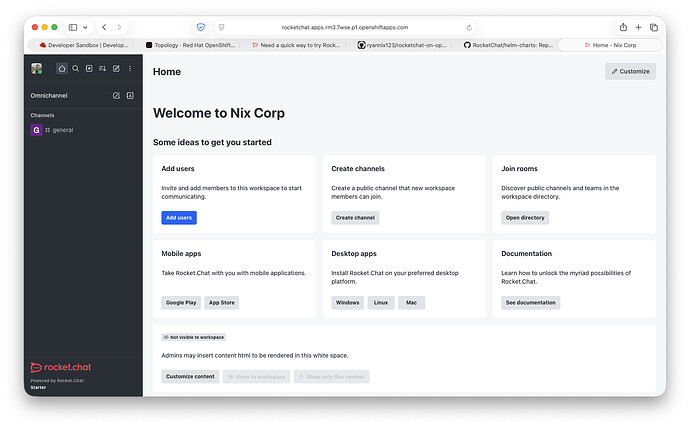Click the website settings icon in address bar
The width and height of the screenshot is (690, 428).
click(x=222, y=27)
